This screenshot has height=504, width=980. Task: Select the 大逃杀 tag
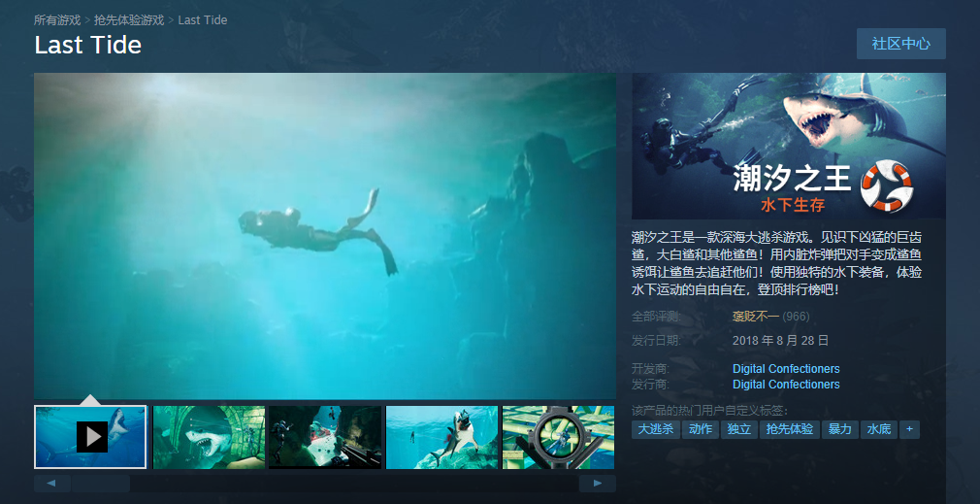656,429
